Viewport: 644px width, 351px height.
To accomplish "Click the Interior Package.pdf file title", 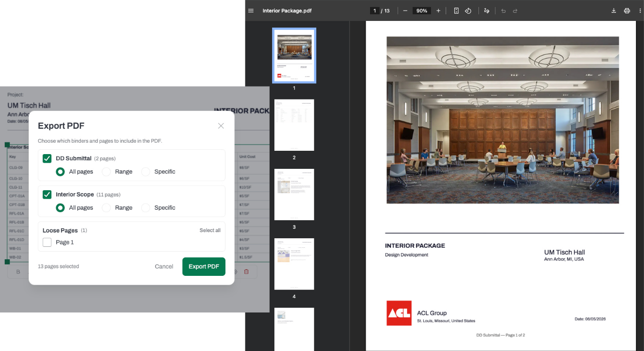I will pos(287,10).
